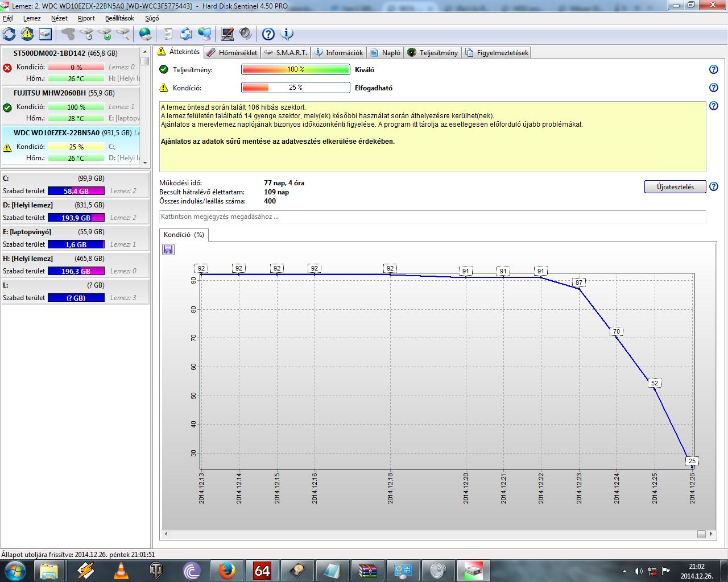Switch to the Napló tab
The image size is (728, 582).
click(385, 52)
